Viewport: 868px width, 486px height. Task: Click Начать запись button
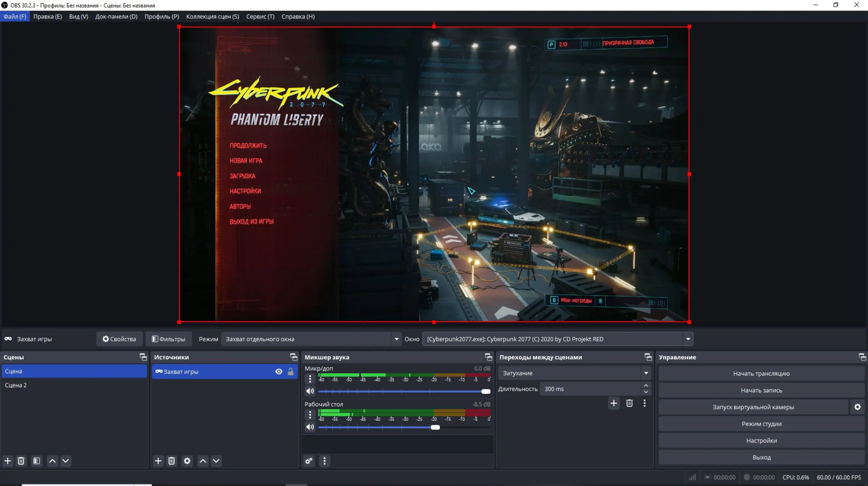(761, 390)
